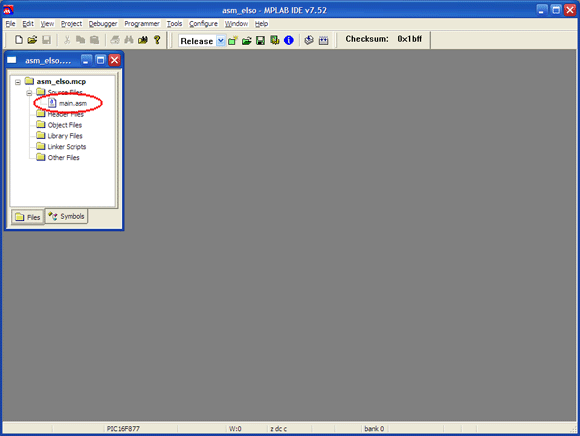This screenshot has width=580, height=436.
Task: Select the Object Files folder
Action: pos(65,125)
